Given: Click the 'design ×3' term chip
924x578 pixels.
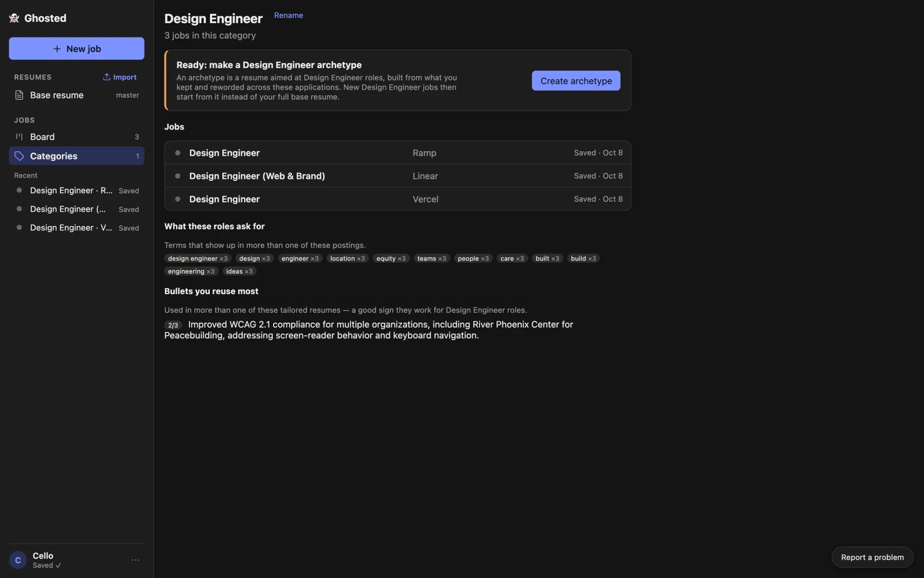Looking at the screenshot, I should pos(255,258).
